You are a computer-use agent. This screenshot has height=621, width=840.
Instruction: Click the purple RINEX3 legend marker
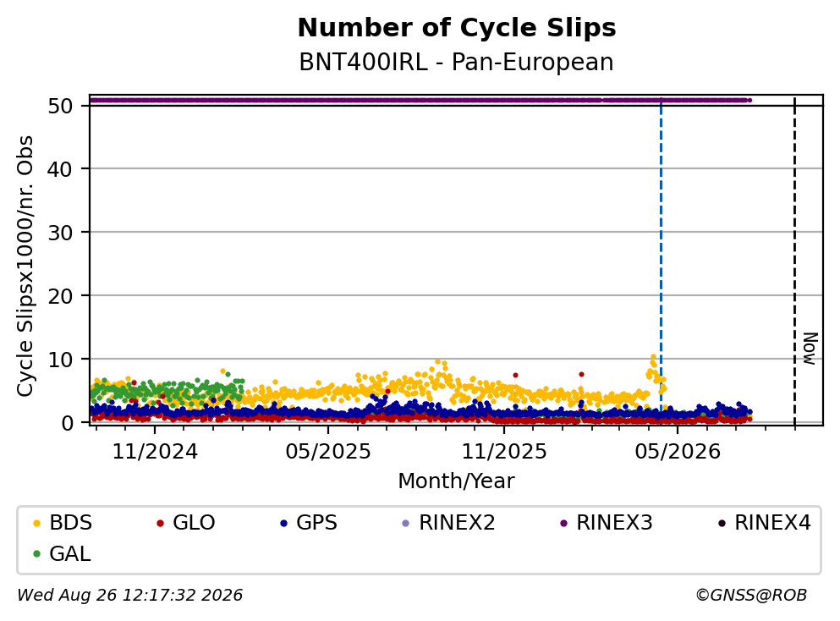(563, 523)
